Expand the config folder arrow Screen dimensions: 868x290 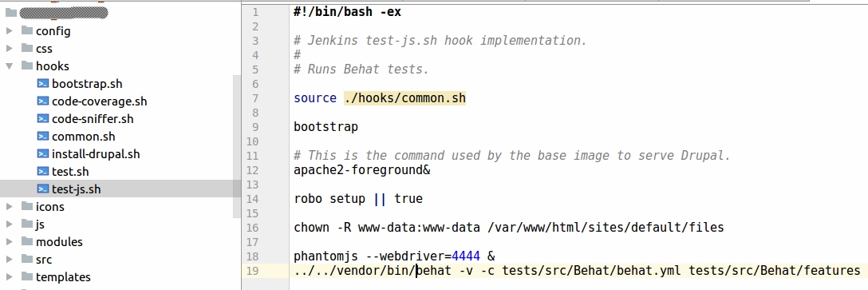(10, 31)
